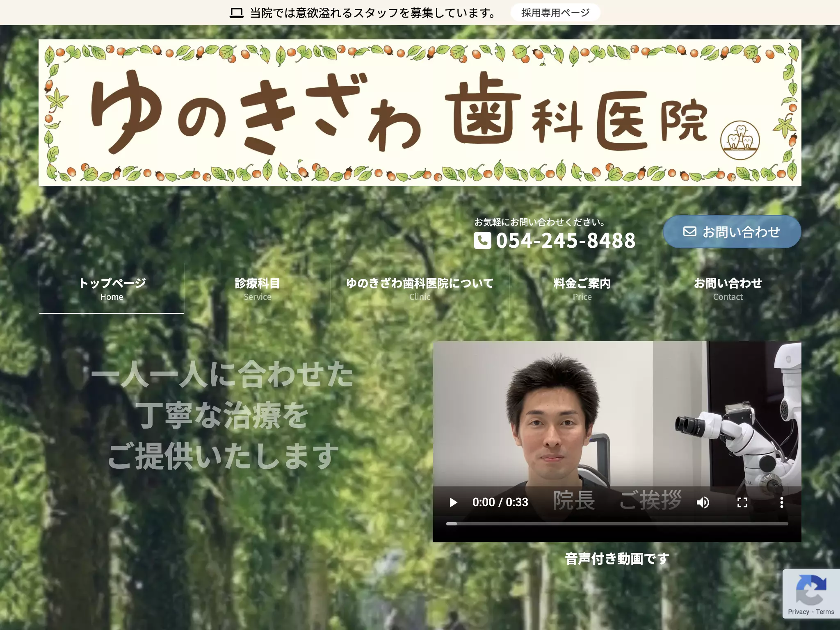Image resolution: width=840 pixels, height=630 pixels.
Task: Click the round tooth mascot emblem
Action: pyautogui.click(x=740, y=140)
